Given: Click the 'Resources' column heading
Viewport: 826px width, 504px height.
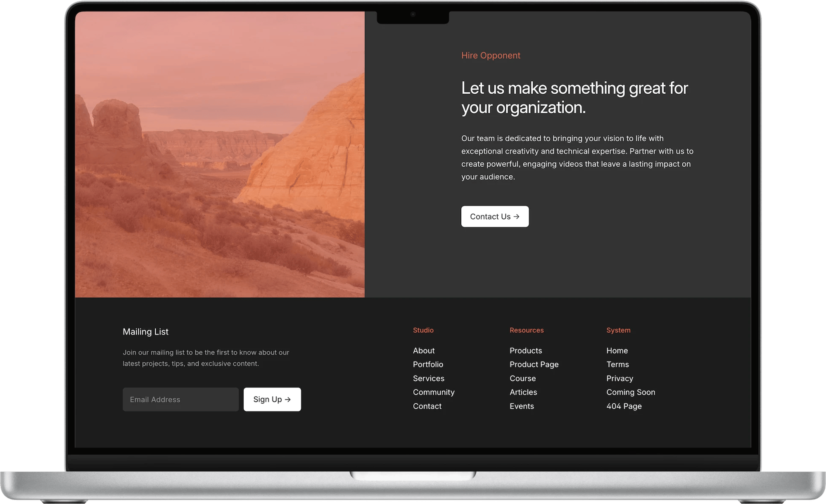Looking at the screenshot, I should [x=527, y=330].
